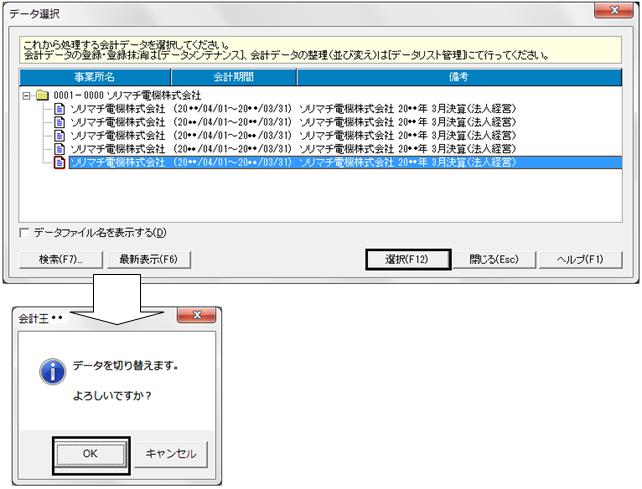Click the 会計期間 column header
Image resolution: width=642 pixels, height=489 pixels.
coord(234,77)
